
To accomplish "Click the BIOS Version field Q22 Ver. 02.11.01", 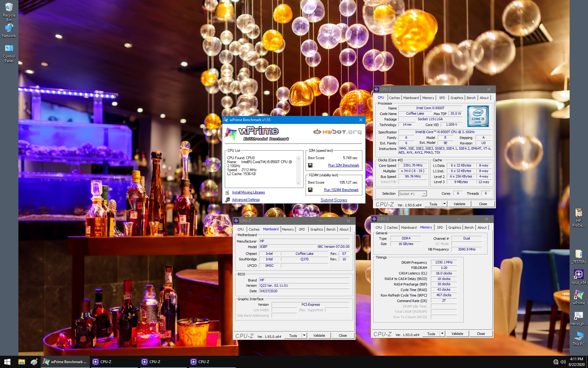I will click(304, 286).
